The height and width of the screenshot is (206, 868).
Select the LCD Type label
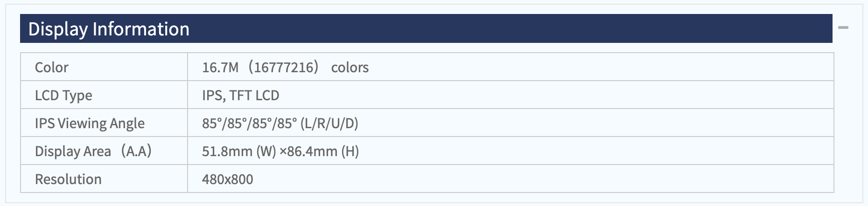point(63,95)
